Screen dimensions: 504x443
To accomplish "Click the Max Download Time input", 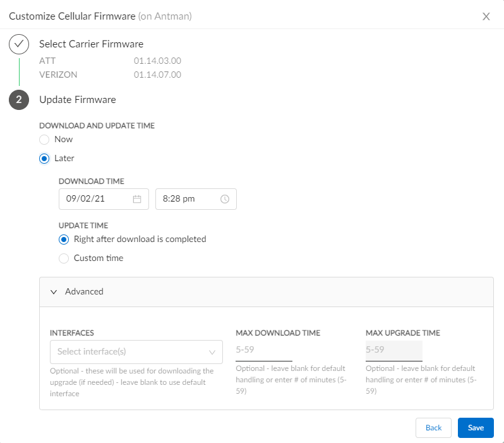I will point(263,349).
